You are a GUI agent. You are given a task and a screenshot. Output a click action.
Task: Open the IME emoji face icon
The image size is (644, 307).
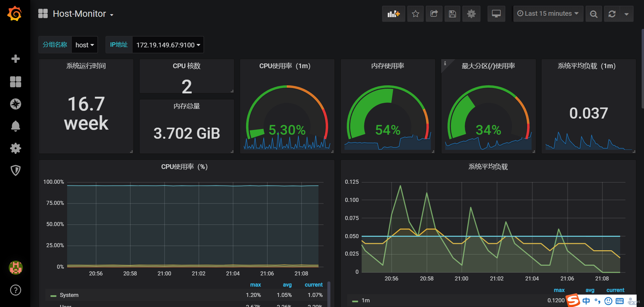click(x=608, y=301)
